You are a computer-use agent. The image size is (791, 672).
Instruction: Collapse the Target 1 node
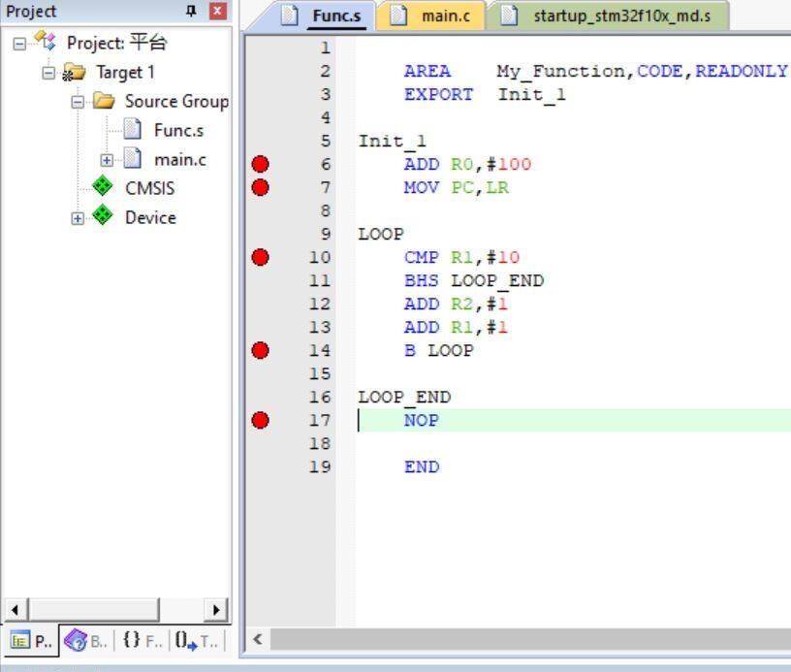click(x=48, y=73)
